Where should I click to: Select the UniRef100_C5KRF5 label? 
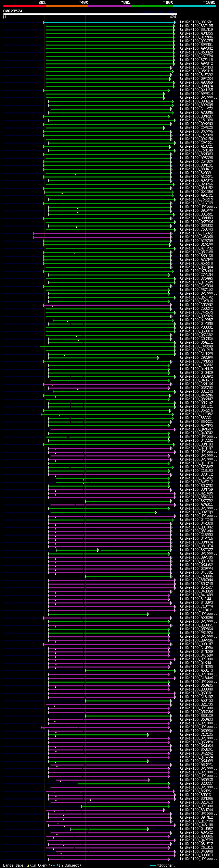196,199
